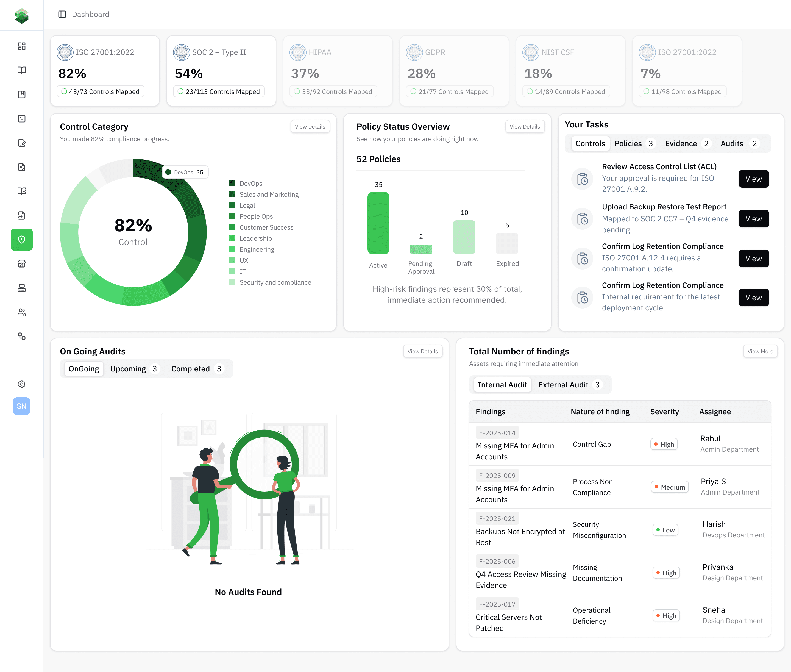Open the Policies tab in Your Tasks
Viewport: 791px width, 672px height.
click(x=628, y=144)
